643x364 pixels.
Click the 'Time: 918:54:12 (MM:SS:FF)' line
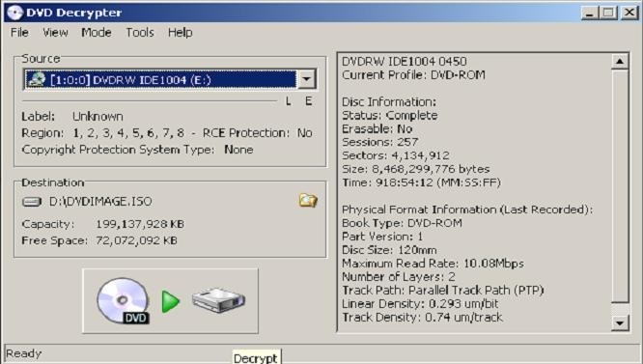click(421, 182)
